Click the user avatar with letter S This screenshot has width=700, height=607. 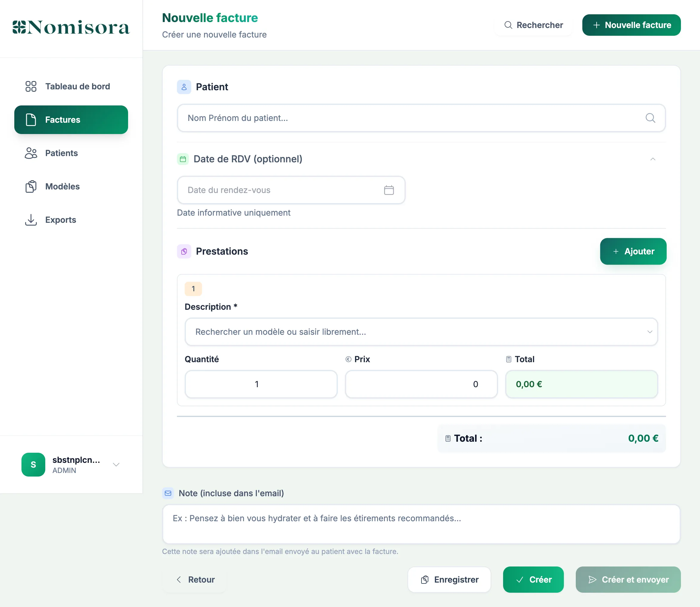pos(33,464)
